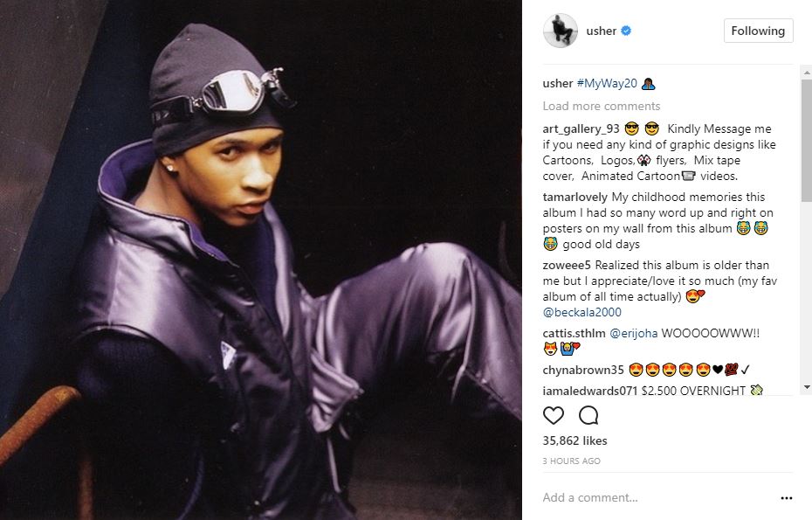Open the @erijoha mention

coord(633,333)
